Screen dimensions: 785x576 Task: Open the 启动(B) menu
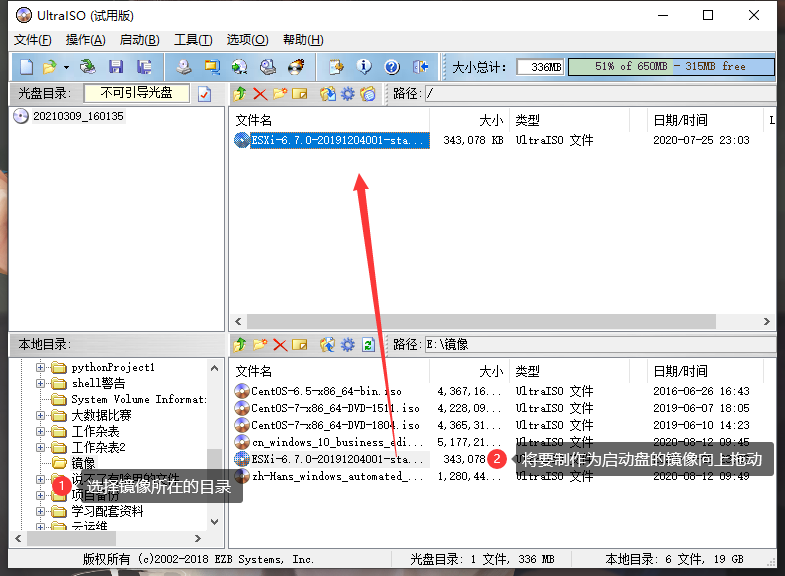tap(140, 40)
